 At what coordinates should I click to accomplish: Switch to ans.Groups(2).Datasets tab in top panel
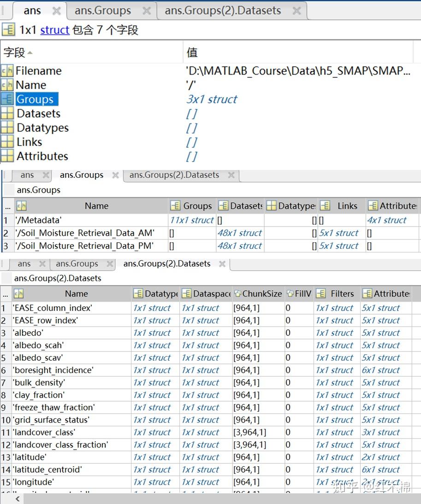tap(223, 11)
